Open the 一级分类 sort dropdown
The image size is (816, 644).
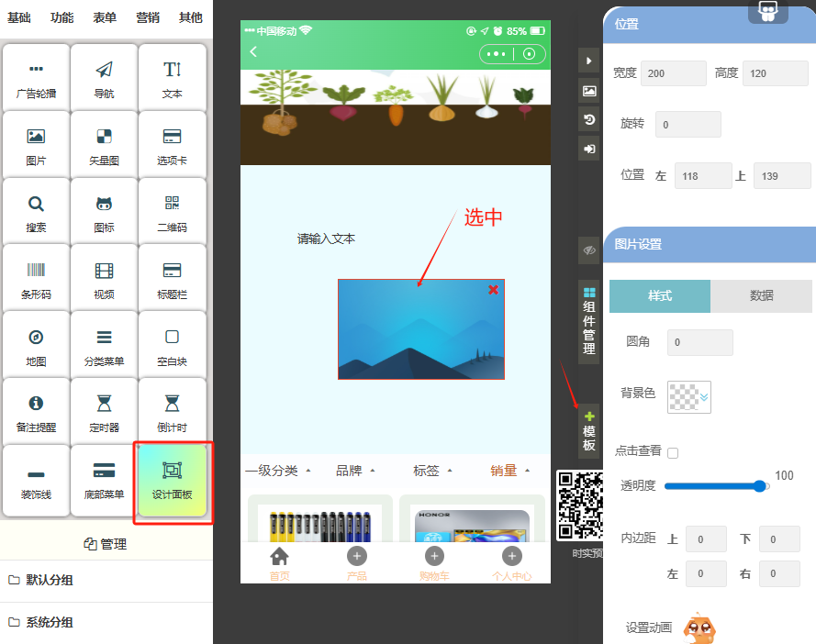pos(278,471)
